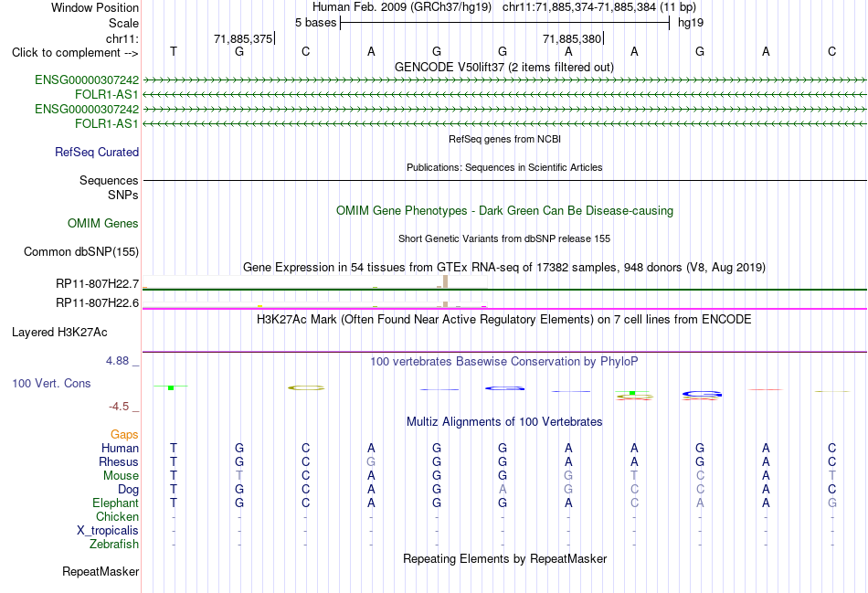Click the 'Chicken' alignment row label

117,516
